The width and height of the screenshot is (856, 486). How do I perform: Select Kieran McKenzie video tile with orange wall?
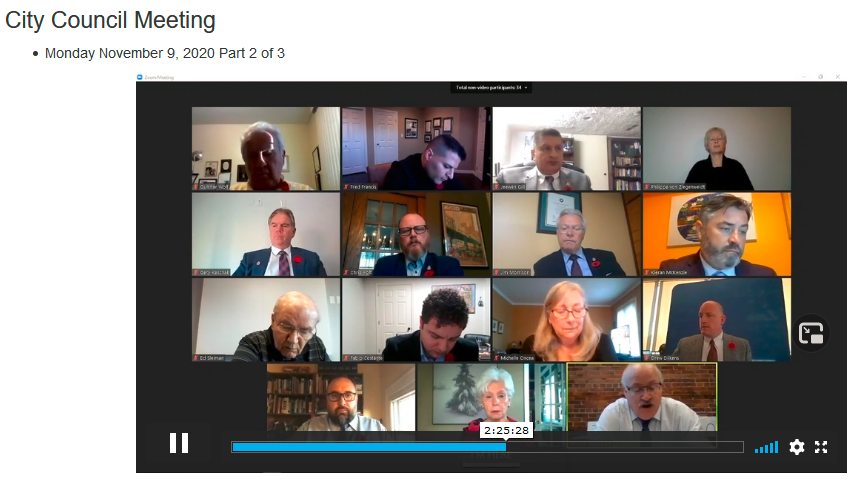717,234
